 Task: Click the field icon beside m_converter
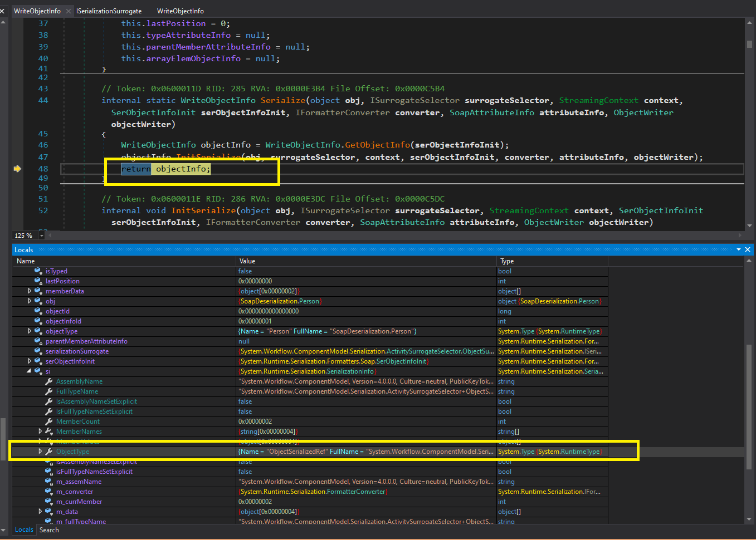49,492
